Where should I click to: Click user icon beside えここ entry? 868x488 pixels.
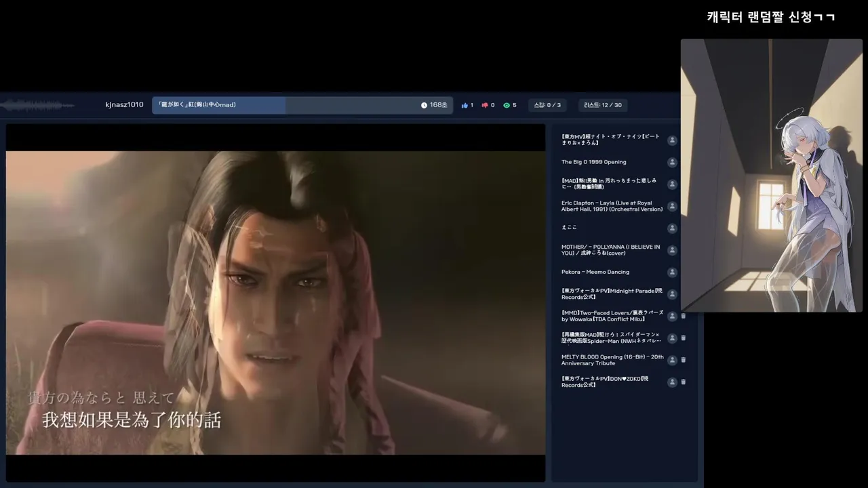point(672,228)
